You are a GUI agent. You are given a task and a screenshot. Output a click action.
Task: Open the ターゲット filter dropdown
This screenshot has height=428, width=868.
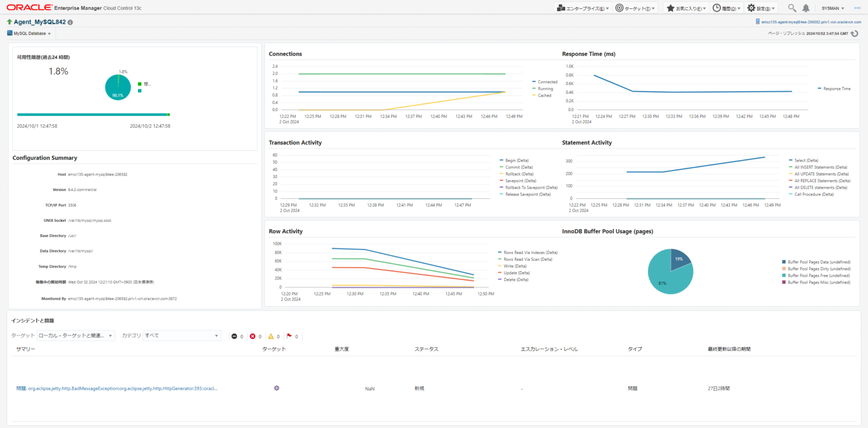coord(110,335)
